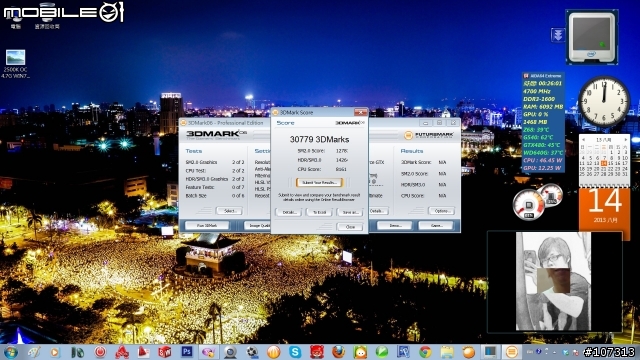Click the AIDA64 Extreme sensor gadget

(543, 122)
